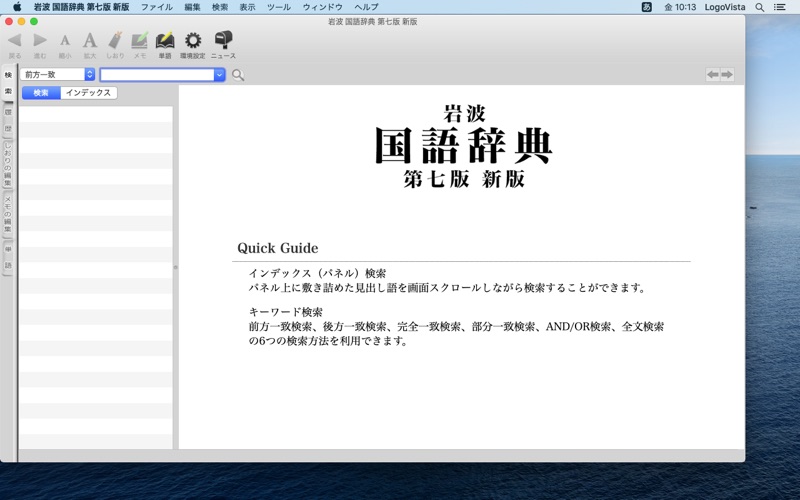Switch to the インデックス segment
This screenshot has height=500, width=800.
pyautogui.click(x=89, y=93)
